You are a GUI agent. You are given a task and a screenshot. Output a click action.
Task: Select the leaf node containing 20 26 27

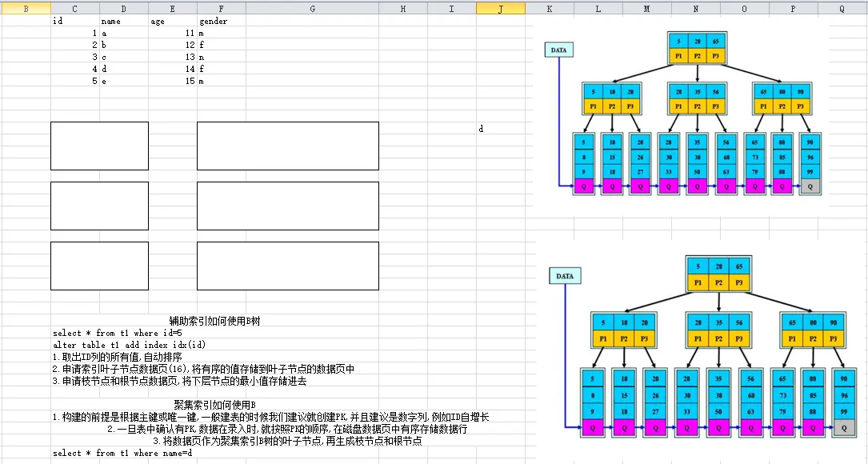point(641,157)
